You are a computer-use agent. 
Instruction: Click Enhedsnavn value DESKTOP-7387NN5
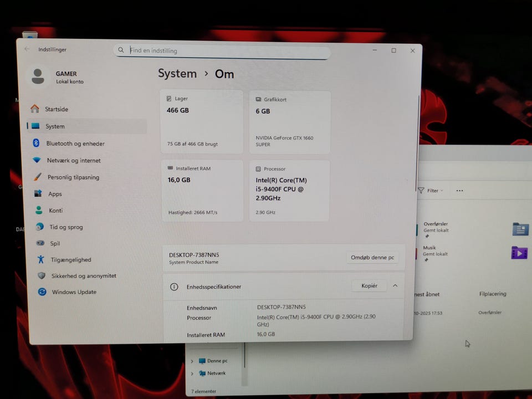coord(282,307)
